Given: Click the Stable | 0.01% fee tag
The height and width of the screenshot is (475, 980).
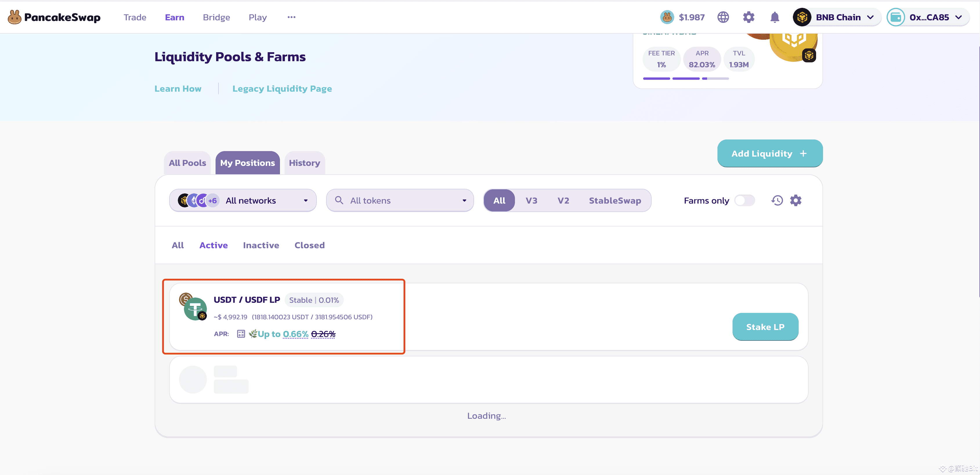Looking at the screenshot, I should click(314, 300).
